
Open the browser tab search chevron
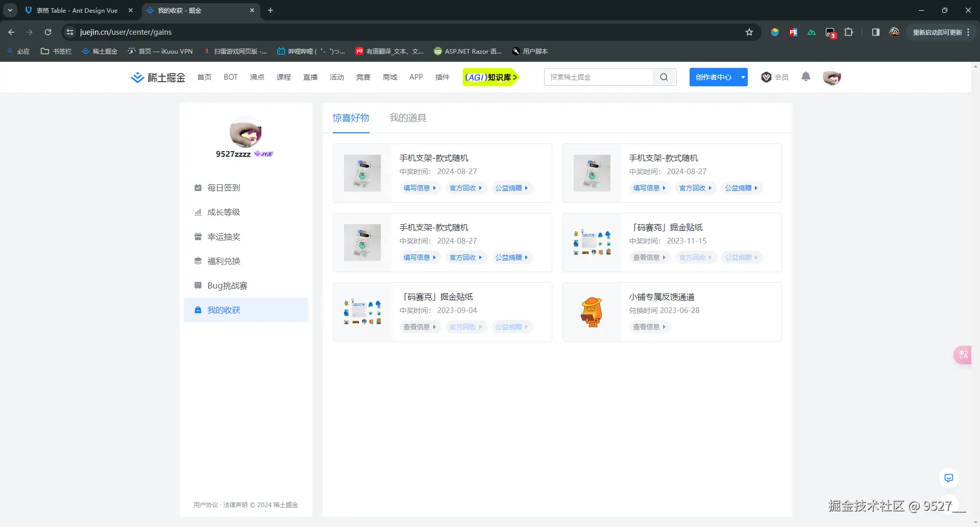point(10,10)
